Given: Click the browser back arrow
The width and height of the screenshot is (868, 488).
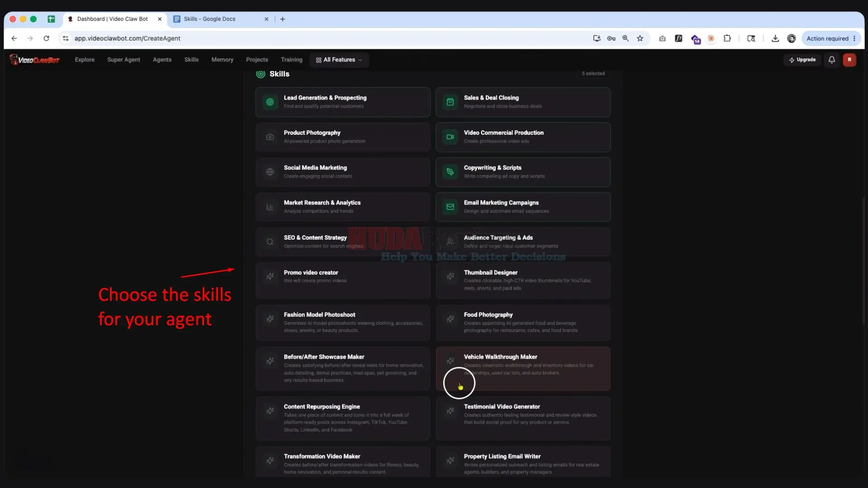Looking at the screenshot, I should coord(14,38).
